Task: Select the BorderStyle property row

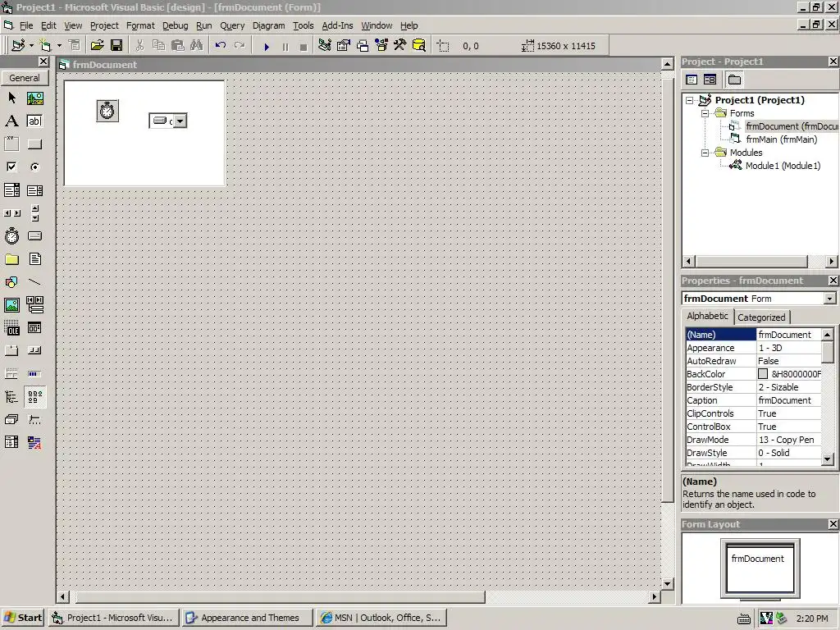Action: click(x=753, y=387)
